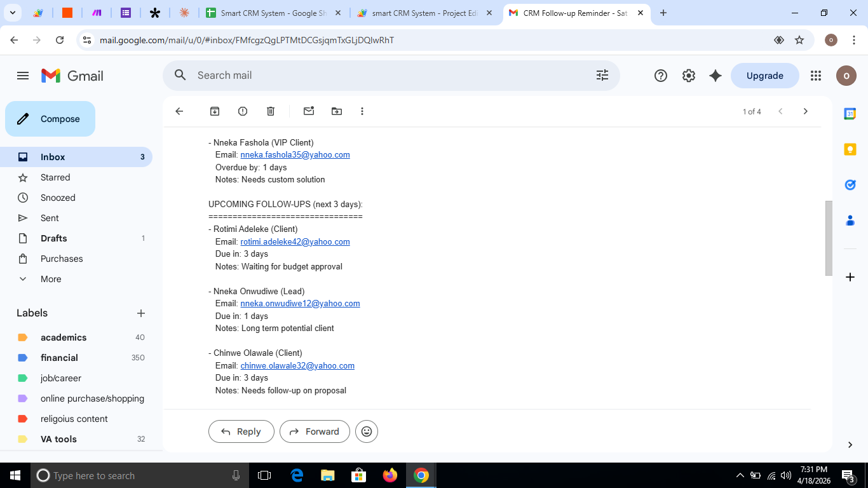Click the Move to folder icon
Screen dimensions: 868x488
tap(337, 111)
